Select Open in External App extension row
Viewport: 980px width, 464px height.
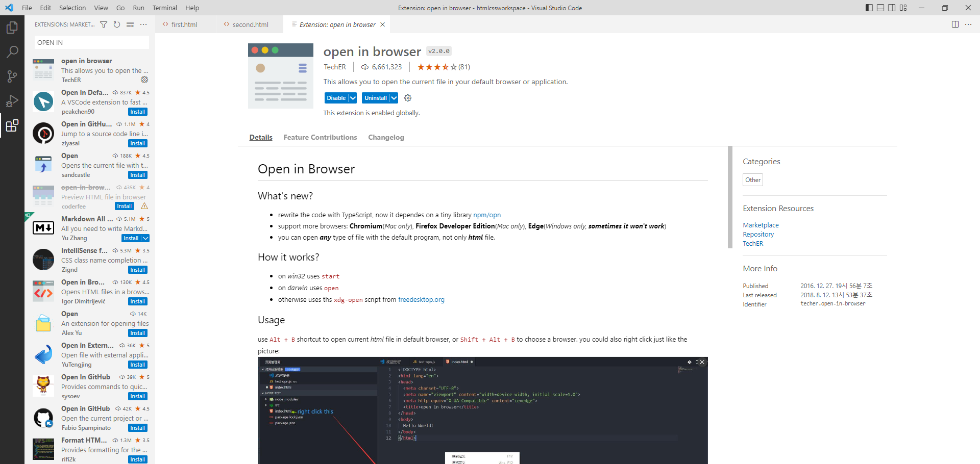[x=90, y=355]
